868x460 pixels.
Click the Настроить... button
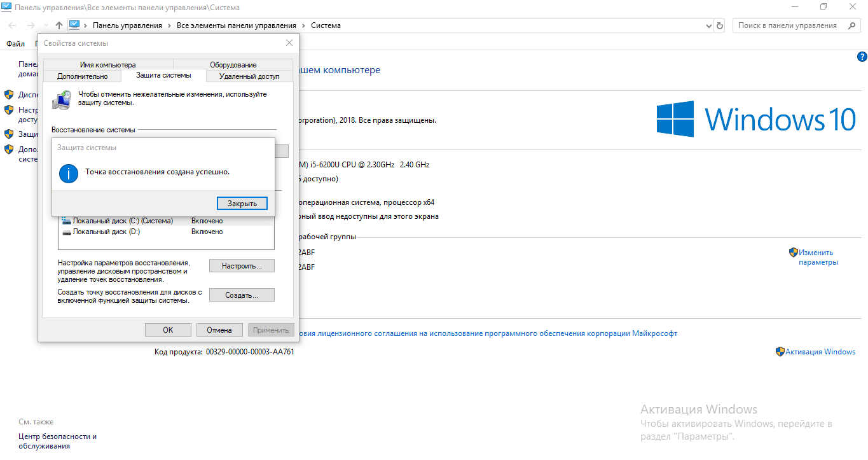coord(242,266)
